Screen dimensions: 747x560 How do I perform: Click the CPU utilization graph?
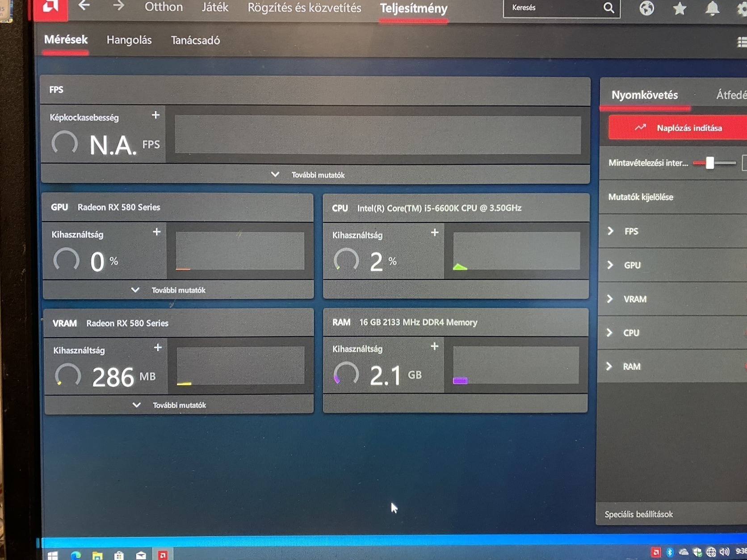click(x=516, y=251)
